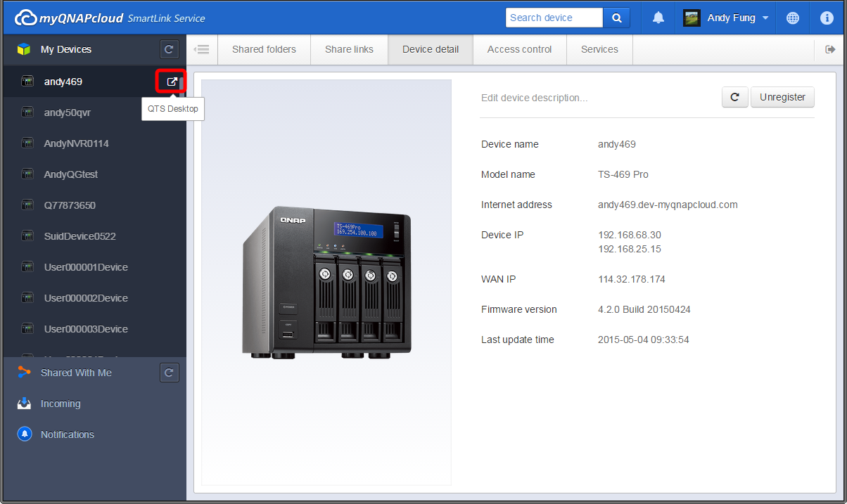
Task: Open the Andy Fung account dropdown
Action: point(725,17)
